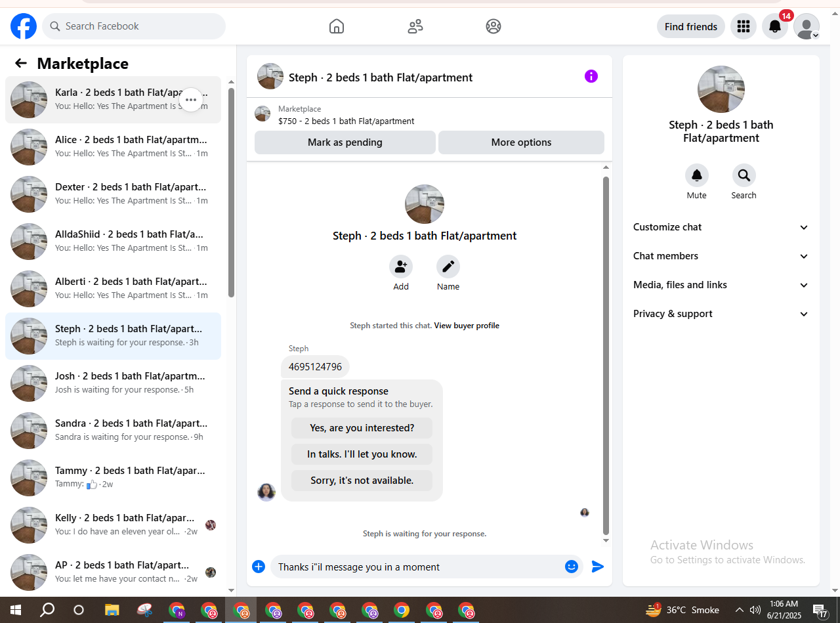
Task: Expand the Chat members section
Action: 721,256
